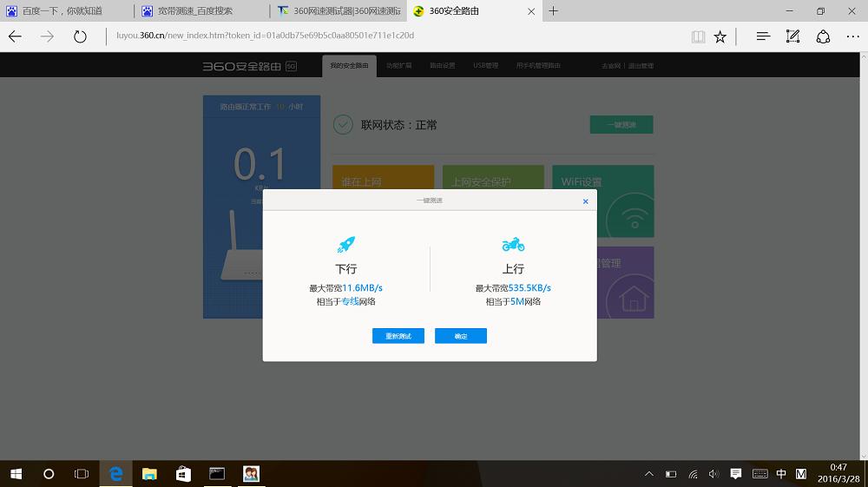Open Cortana search circle
This screenshot has height=487, width=868.
click(49, 474)
